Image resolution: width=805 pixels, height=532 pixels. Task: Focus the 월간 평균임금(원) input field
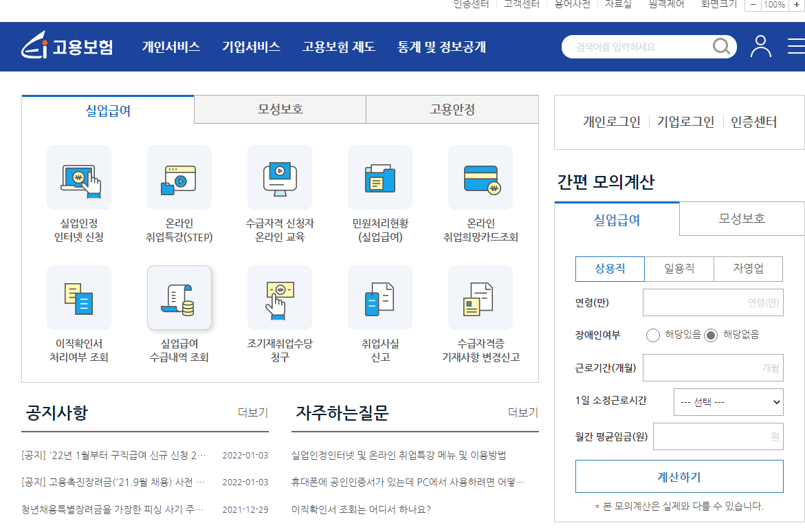tap(718, 436)
